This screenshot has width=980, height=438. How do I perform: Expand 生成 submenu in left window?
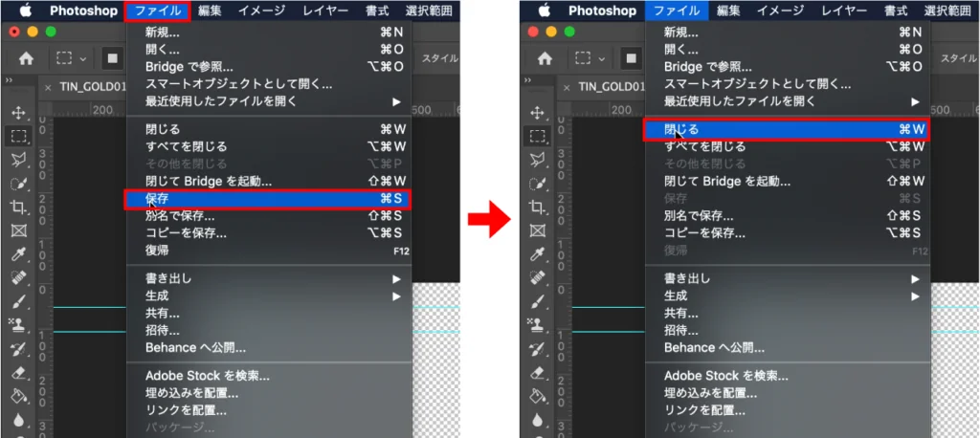click(x=395, y=296)
